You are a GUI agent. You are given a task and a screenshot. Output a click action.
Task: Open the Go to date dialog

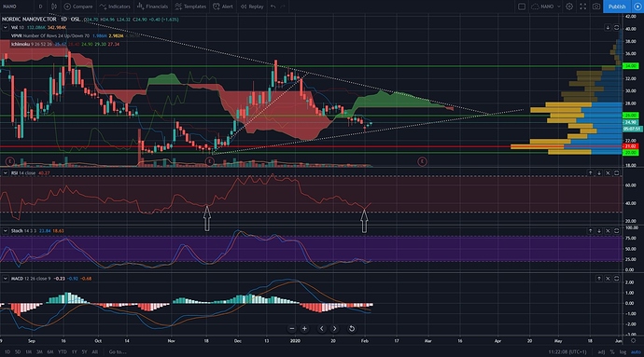click(118, 351)
